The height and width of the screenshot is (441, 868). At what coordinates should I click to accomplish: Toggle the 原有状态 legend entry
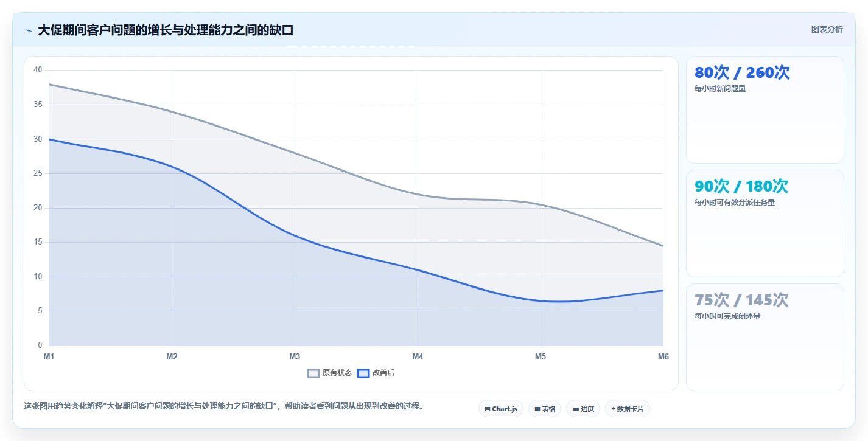(x=329, y=373)
